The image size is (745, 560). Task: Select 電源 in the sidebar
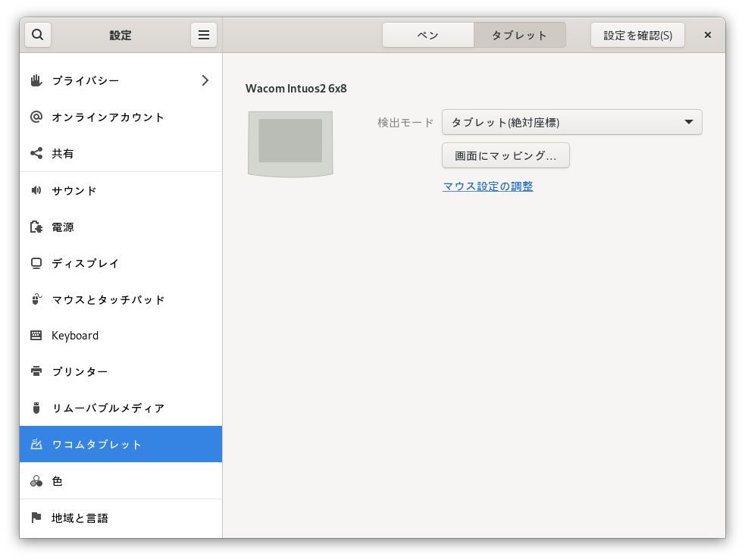click(x=121, y=227)
